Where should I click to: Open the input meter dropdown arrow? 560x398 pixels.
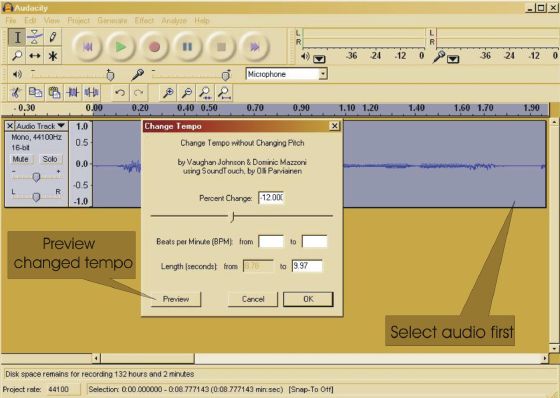tap(453, 59)
